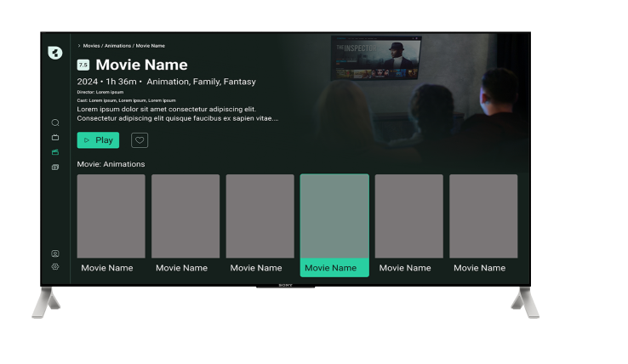Click the breadcrumb chevron arrow
Viewport: 628px width, 364px height.
(x=79, y=46)
